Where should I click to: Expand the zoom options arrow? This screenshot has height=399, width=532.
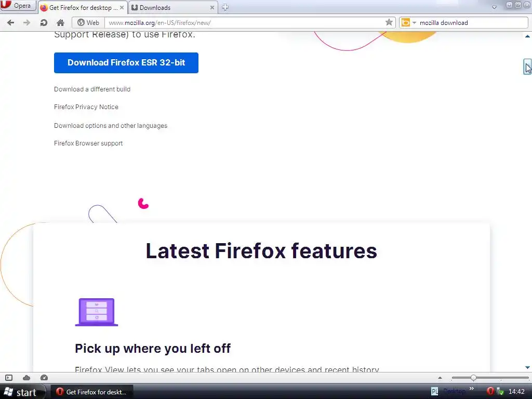click(440, 378)
